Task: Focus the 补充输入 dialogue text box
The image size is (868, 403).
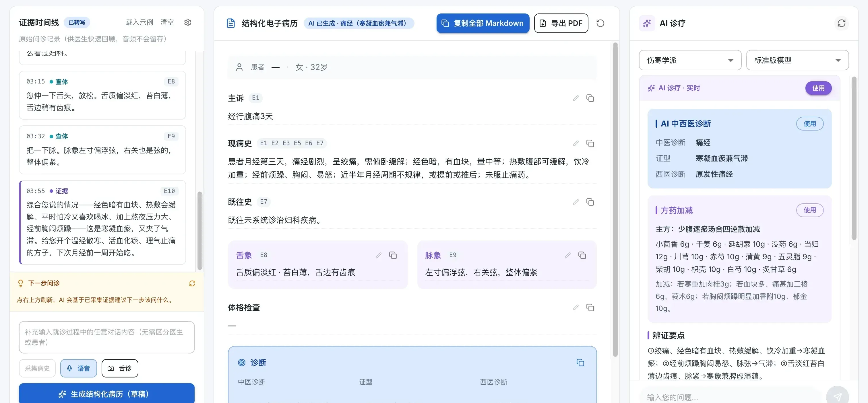Action: click(106, 337)
